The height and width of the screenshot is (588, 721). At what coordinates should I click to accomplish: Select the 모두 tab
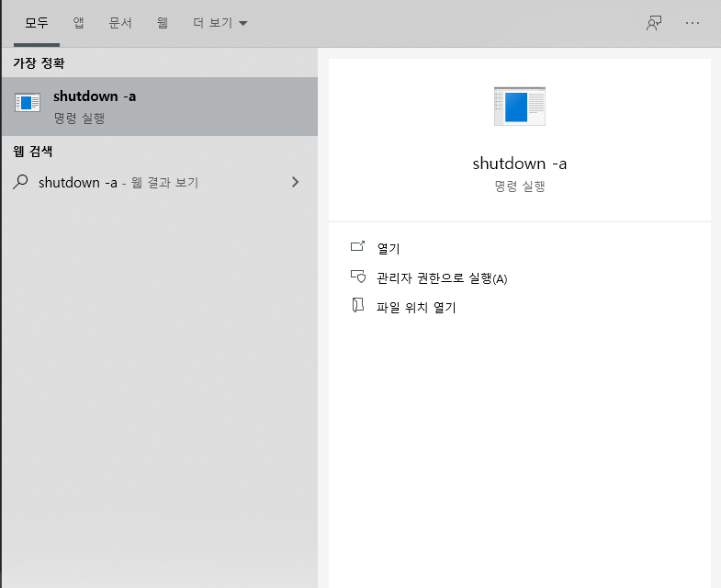click(37, 23)
